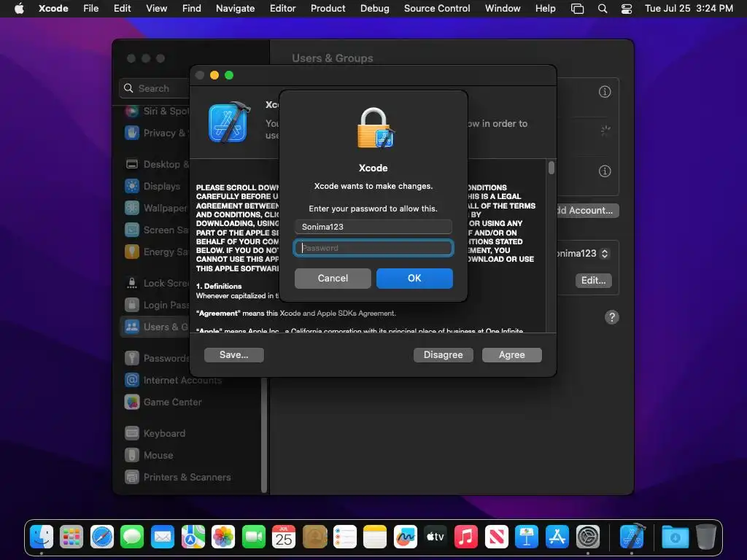
Task: Open System Settings gear in the Dock
Action: 587,537
